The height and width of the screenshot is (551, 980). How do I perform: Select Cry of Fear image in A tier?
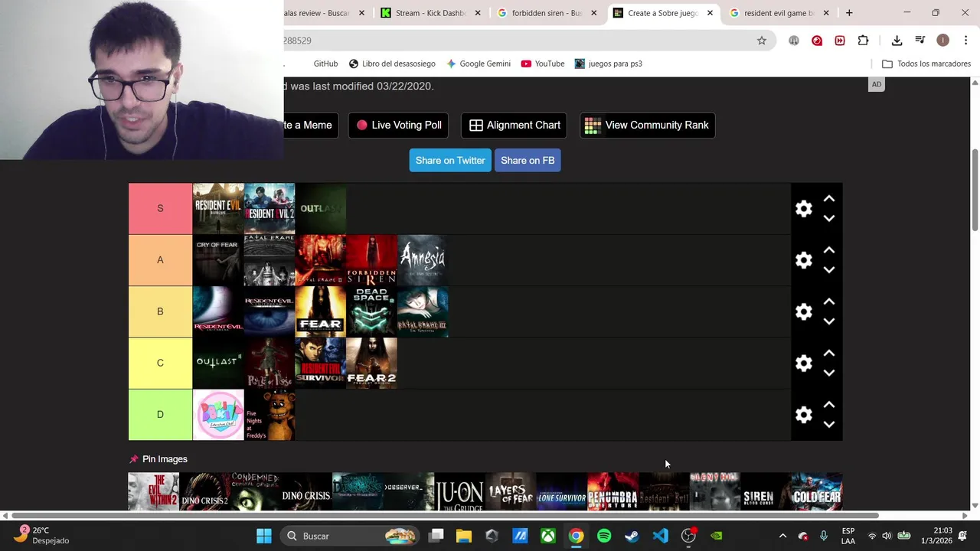218,260
